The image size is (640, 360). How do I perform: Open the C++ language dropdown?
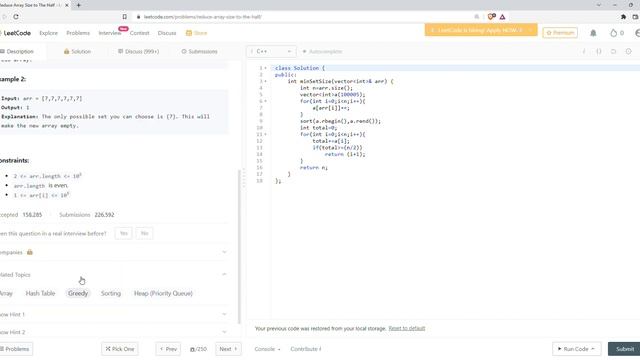271,51
